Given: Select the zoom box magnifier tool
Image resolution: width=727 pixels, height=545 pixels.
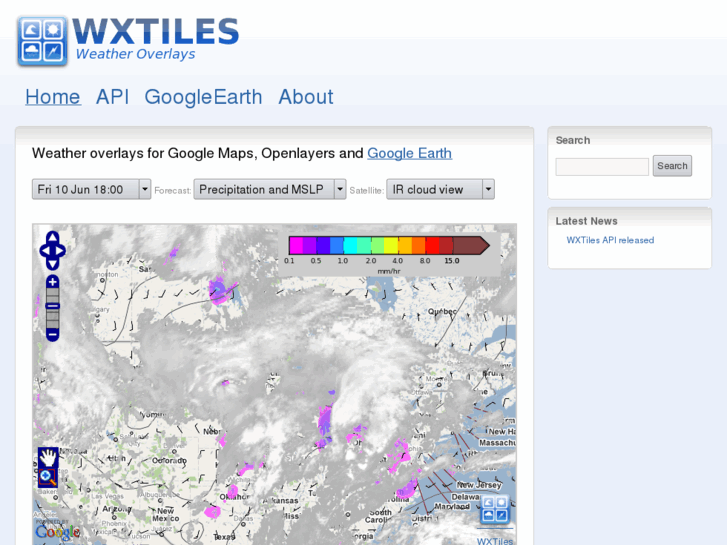Looking at the screenshot, I should 47,477.
